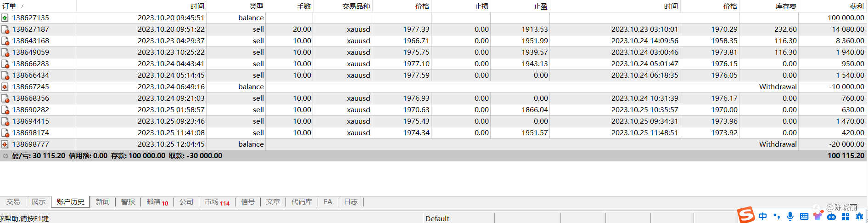Click the order icon beside 138649059

coord(5,52)
